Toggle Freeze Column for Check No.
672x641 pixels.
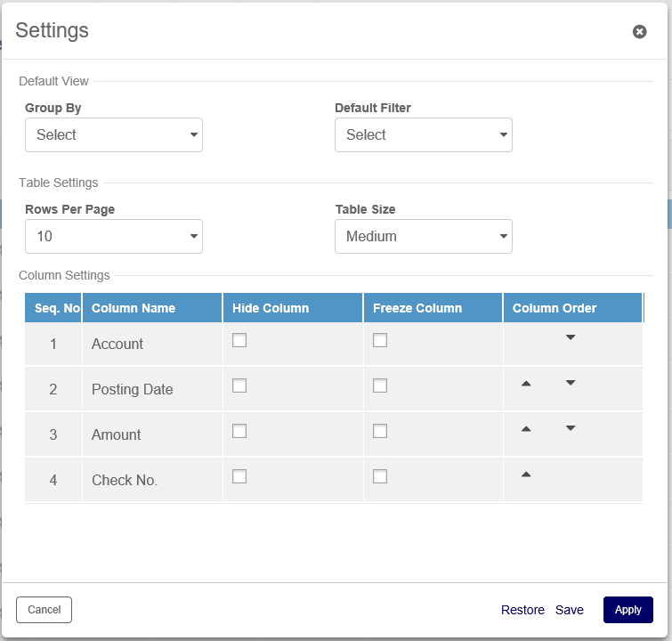pyautogui.click(x=380, y=476)
